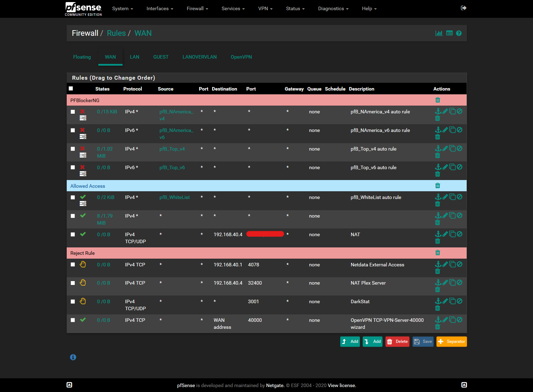Viewport: 533px width, 392px height.
Task: Check the pfB_NAmerica_v6 auto rule checkbox
Action: (x=73, y=130)
